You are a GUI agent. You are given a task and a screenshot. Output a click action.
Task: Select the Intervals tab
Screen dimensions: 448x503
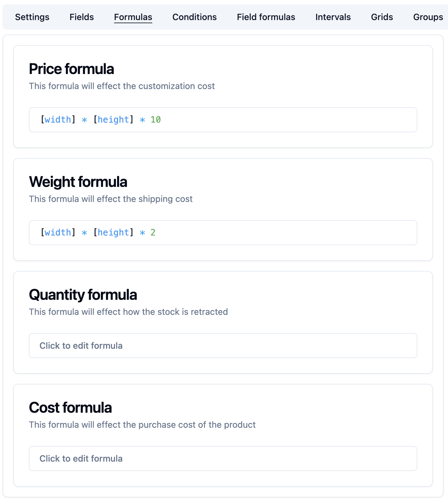(x=333, y=17)
